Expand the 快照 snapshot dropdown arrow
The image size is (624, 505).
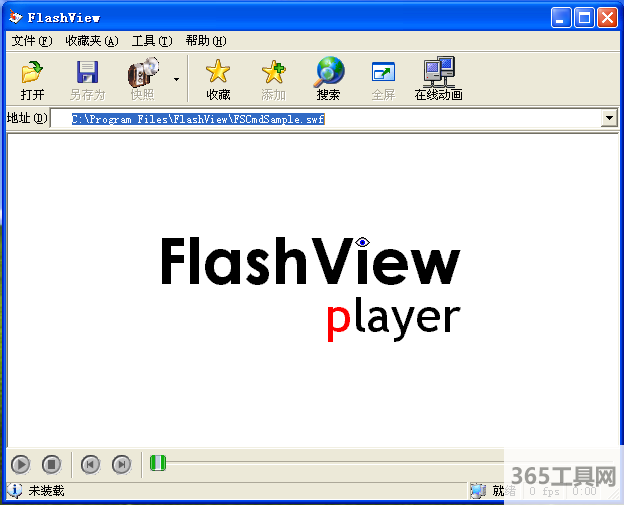pyautogui.click(x=176, y=79)
